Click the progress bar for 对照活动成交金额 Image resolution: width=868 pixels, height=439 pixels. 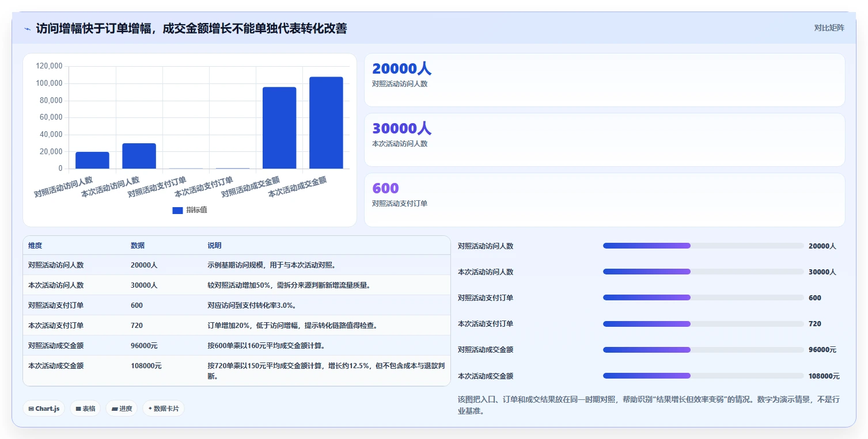click(x=703, y=350)
